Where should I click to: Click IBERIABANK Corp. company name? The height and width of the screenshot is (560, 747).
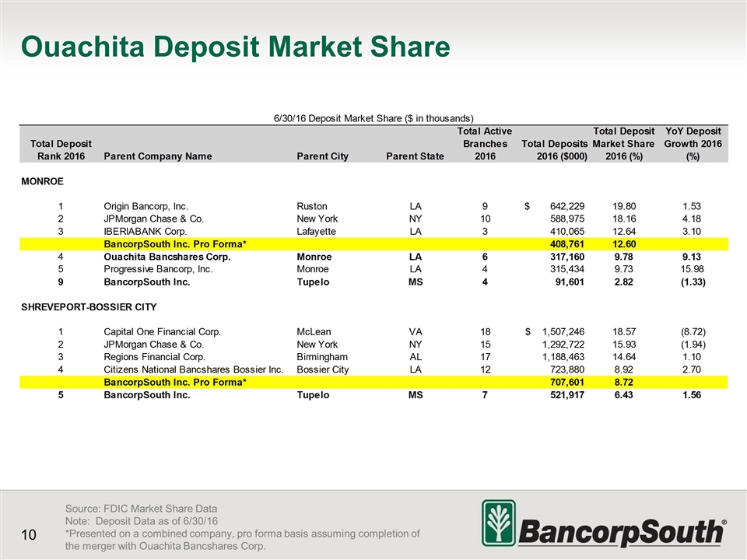[146, 232]
